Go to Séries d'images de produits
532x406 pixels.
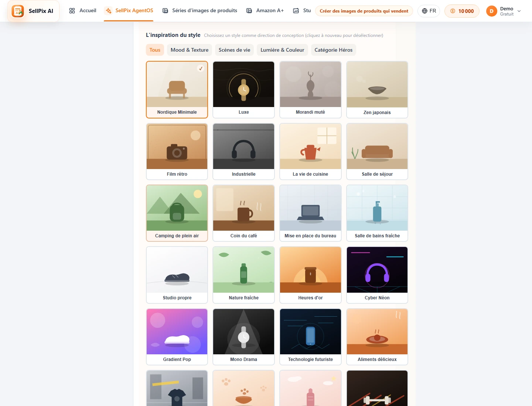pyautogui.click(x=200, y=11)
